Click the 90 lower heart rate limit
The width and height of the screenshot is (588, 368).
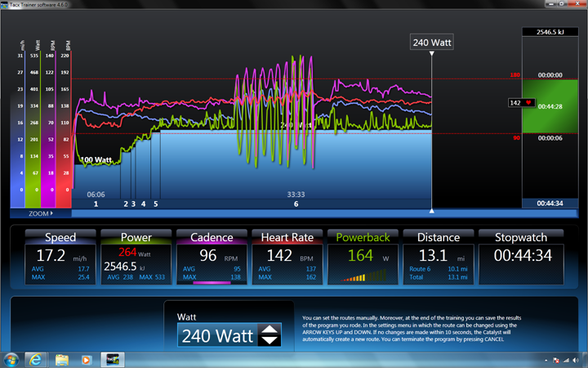pyautogui.click(x=516, y=138)
